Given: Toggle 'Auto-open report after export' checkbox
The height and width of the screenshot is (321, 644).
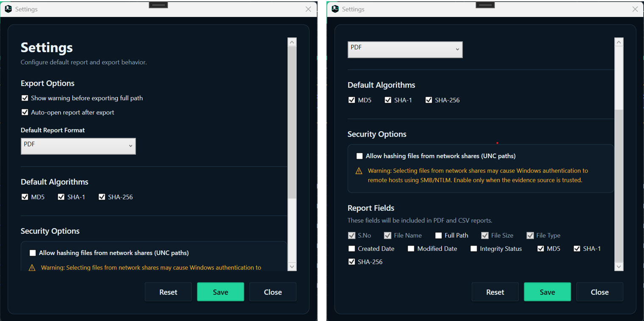Looking at the screenshot, I should (25, 112).
